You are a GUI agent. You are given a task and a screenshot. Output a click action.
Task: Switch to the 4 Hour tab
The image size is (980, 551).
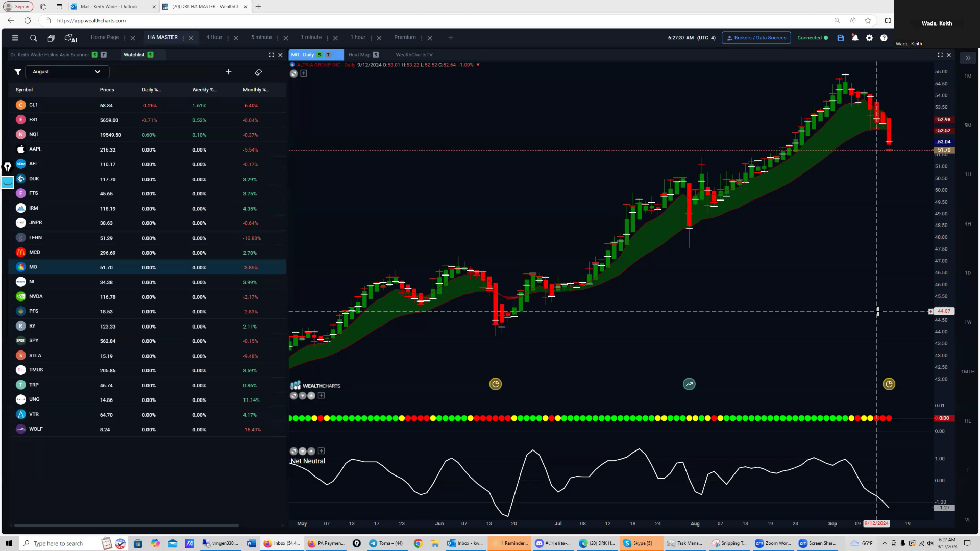(x=214, y=37)
